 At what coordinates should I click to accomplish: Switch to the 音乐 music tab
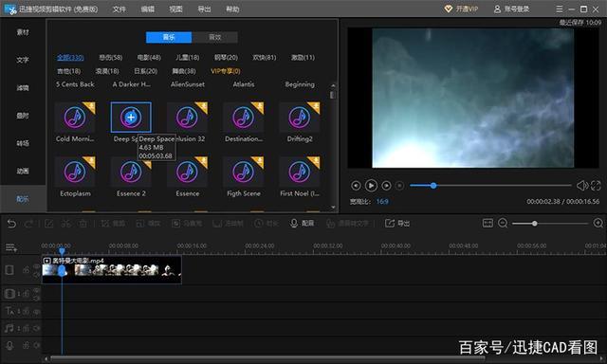tap(169, 37)
